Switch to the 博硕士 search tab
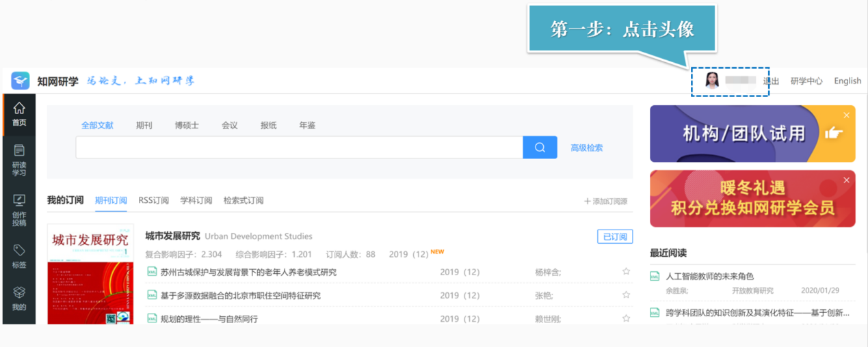868x347 pixels. [x=187, y=126]
